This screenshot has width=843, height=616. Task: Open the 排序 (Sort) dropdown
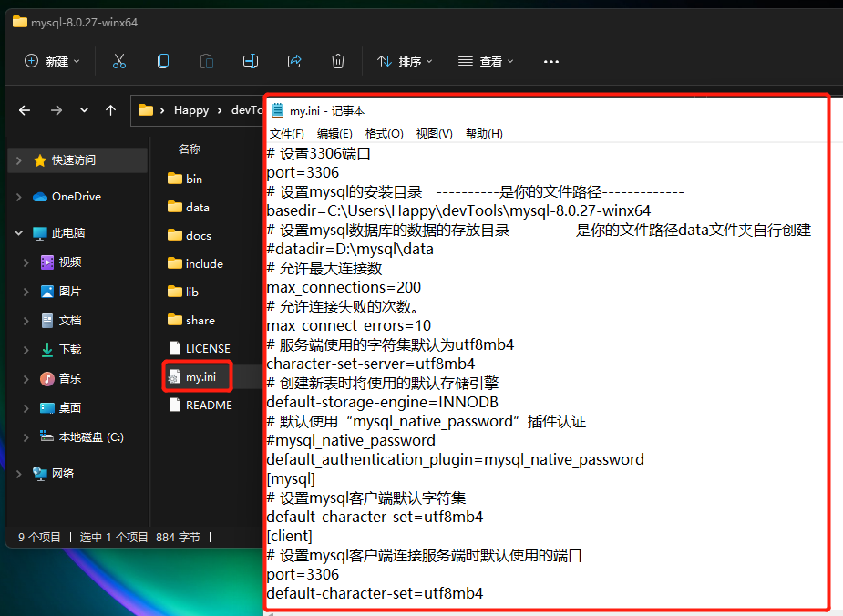click(x=405, y=61)
